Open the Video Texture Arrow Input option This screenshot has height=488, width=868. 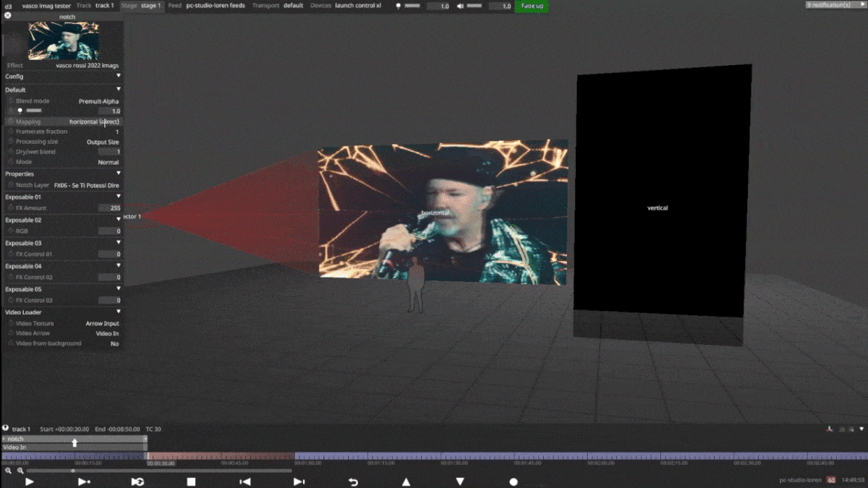click(102, 323)
